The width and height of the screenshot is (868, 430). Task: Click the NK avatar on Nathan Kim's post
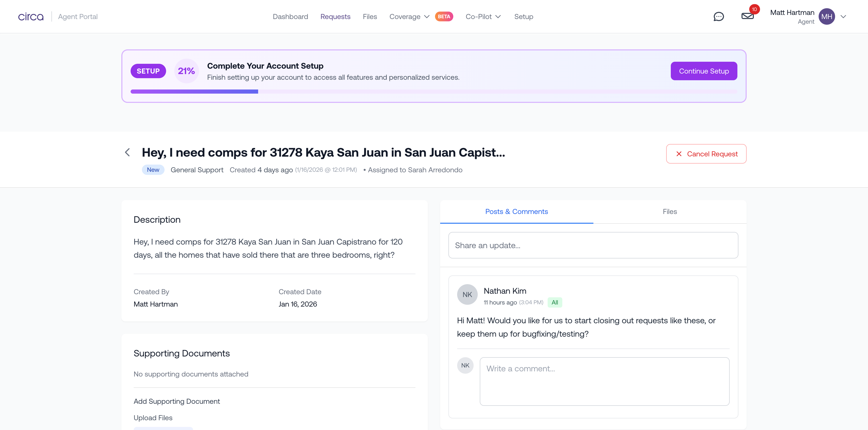(467, 294)
